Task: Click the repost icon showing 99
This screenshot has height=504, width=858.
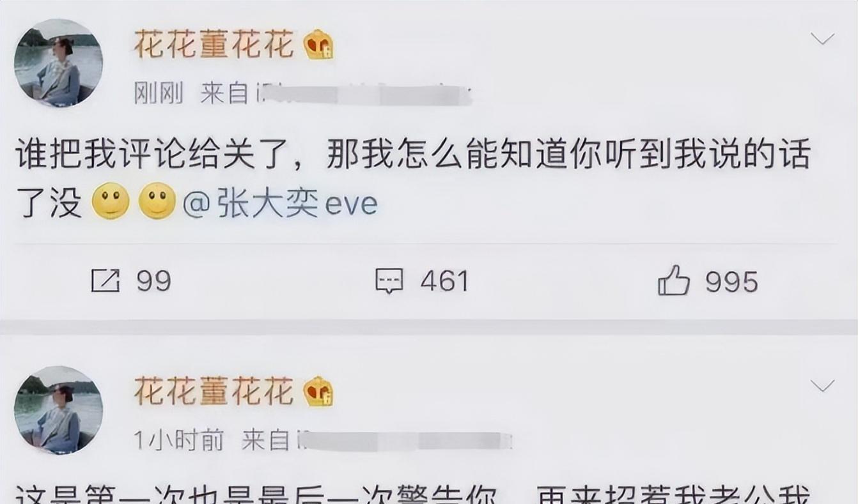Action: pos(105,281)
